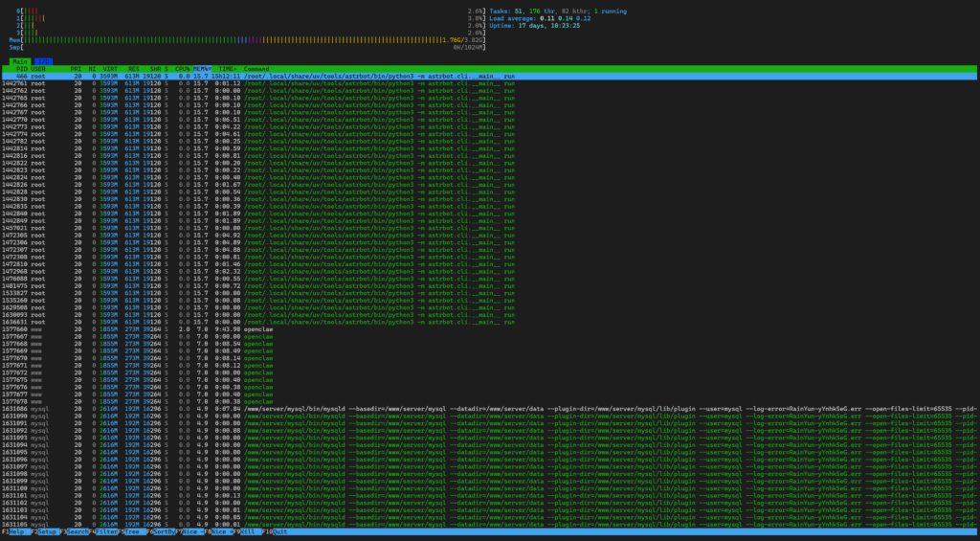Select mysqld process with PID 1631101
Screen dimensions: 980x541
point(490,495)
